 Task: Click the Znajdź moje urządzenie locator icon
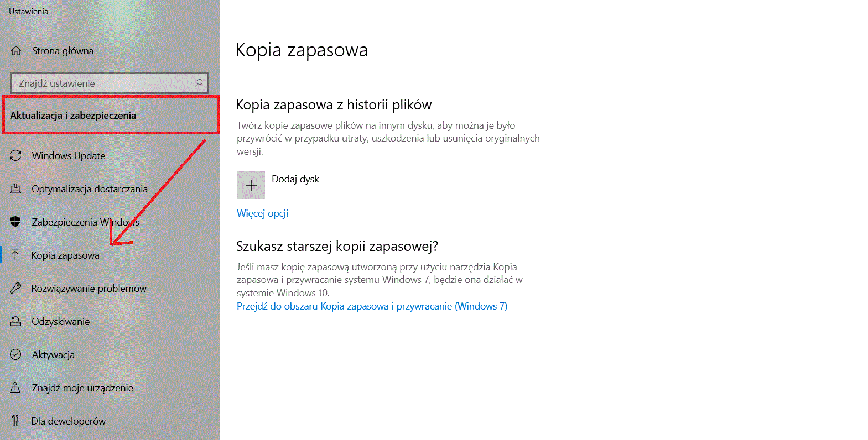tap(15, 388)
